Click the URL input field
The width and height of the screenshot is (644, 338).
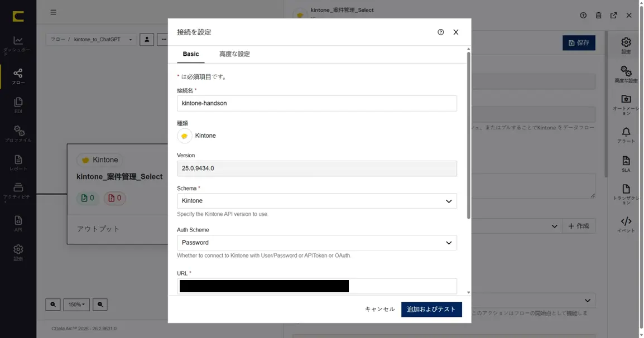316,286
